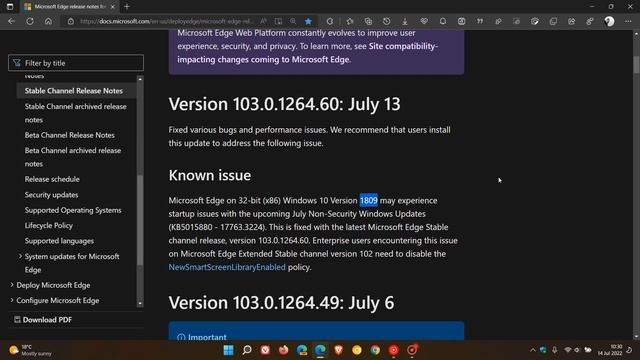Click sidebar scrollbar up arrow
This screenshot has width=640, height=360.
pyautogui.click(x=140, y=79)
